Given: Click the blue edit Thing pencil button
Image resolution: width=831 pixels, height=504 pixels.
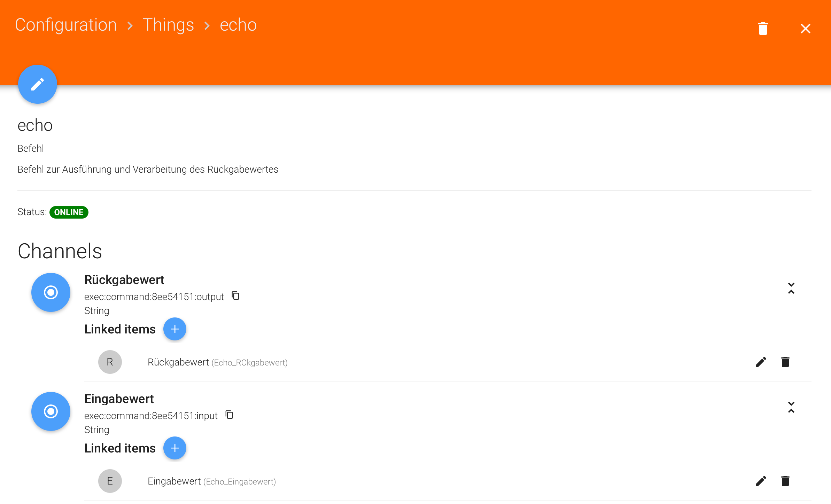Looking at the screenshot, I should pyautogui.click(x=38, y=84).
